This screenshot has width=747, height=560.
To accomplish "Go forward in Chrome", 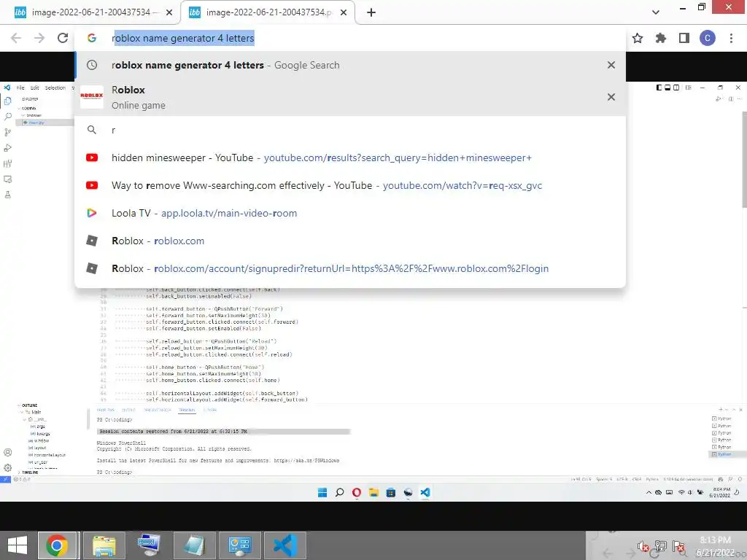I will point(39,38).
